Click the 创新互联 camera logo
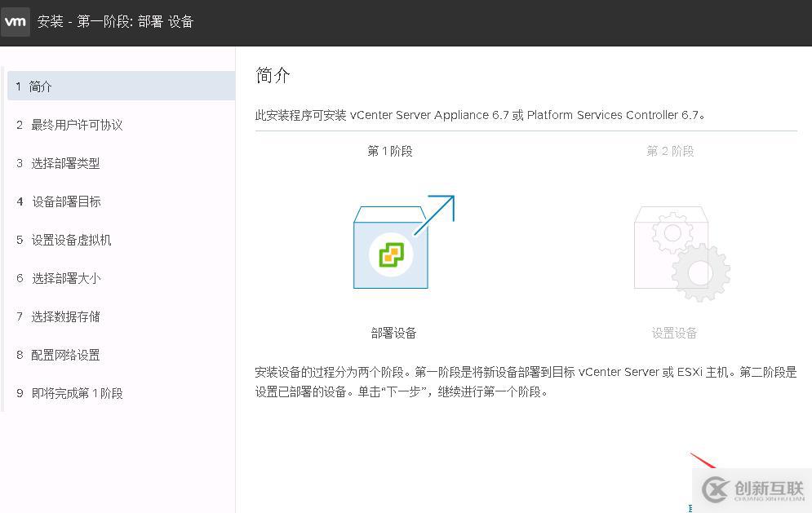The image size is (812, 513). click(717, 487)
